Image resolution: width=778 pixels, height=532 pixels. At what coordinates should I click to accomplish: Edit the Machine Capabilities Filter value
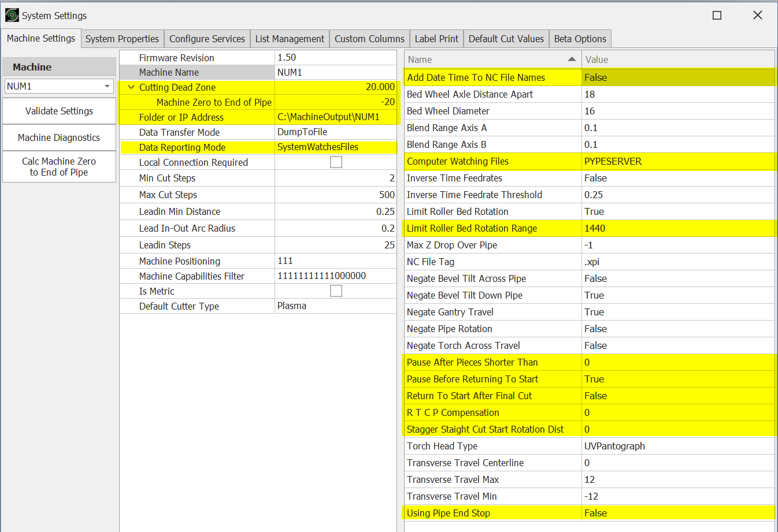[x=335, y=276]
